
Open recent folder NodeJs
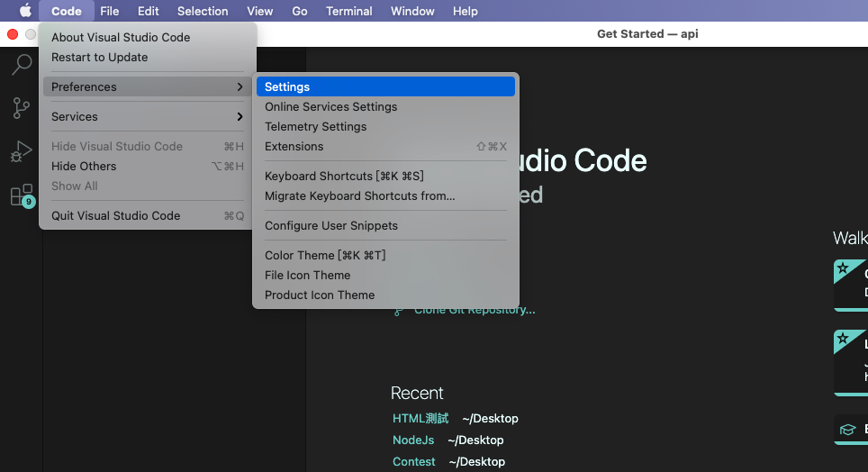tap(413, 440)
